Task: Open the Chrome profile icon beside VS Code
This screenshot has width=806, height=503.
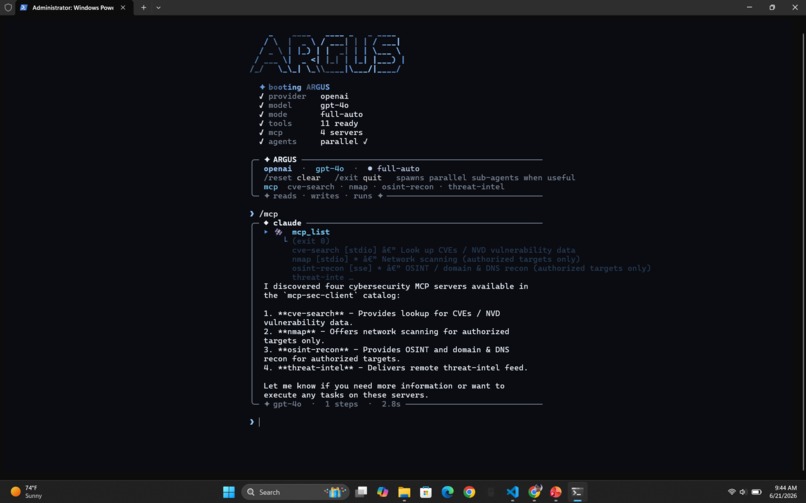Action: click(535, 492)
